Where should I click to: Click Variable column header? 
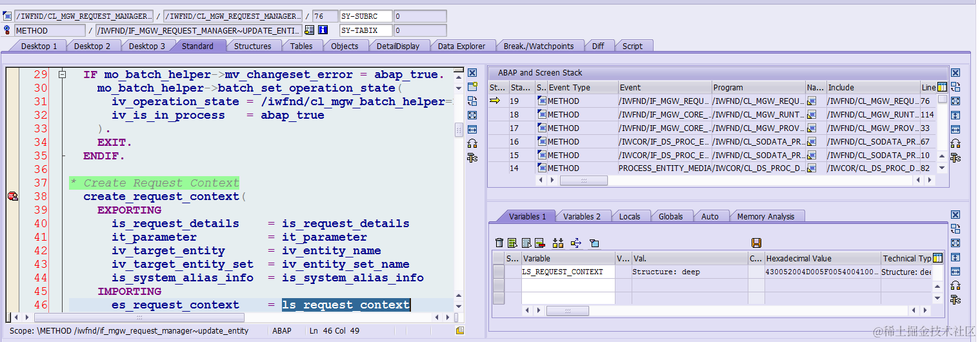(567, 258)
